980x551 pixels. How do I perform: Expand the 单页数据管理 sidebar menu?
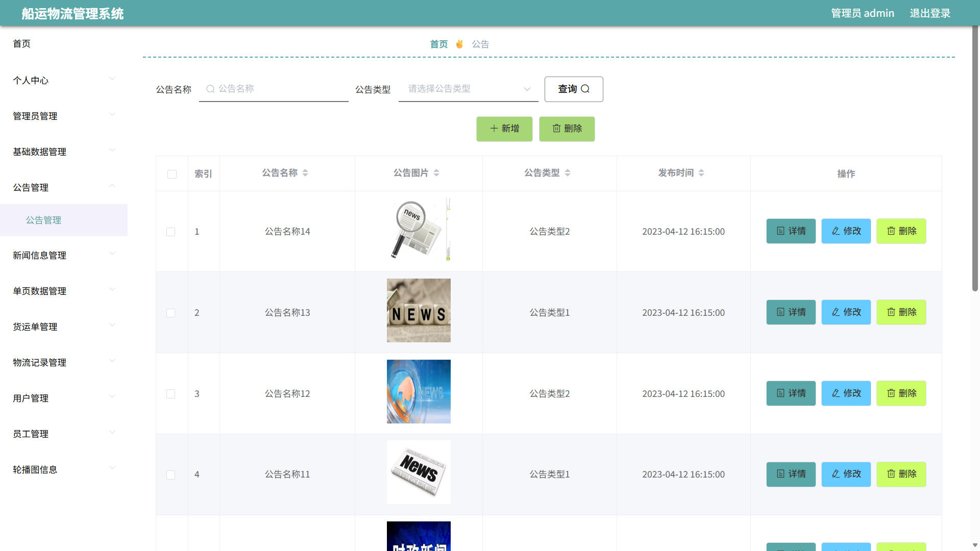pyautogui.click(x=64, y=291)
